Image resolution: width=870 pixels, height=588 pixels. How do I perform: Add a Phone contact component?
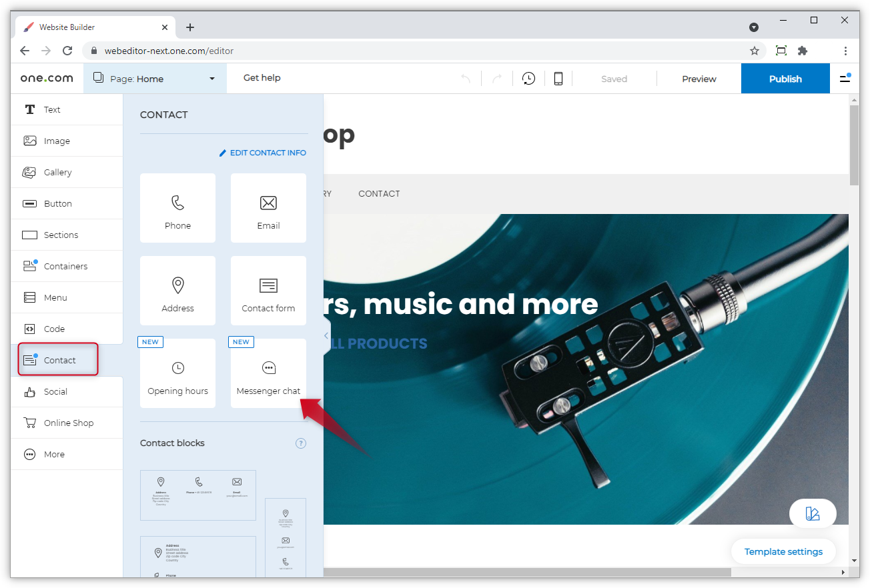click(x=177, y=208)
